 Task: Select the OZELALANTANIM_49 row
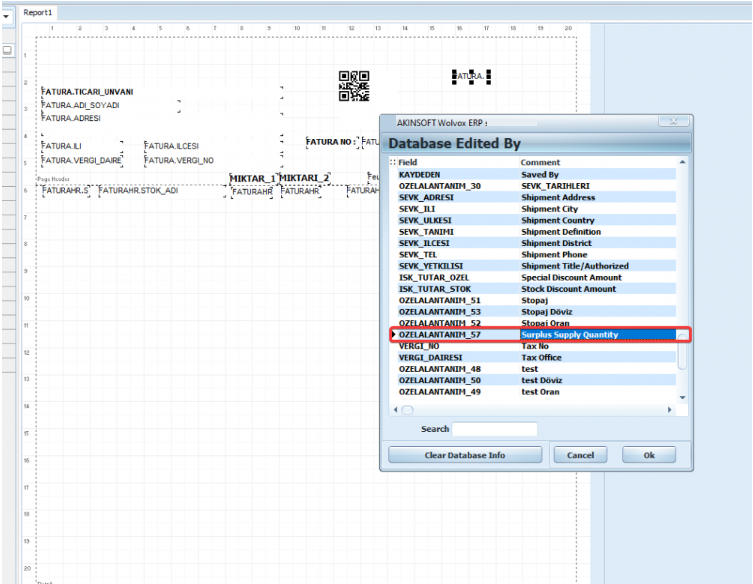(x=537, y=392)
